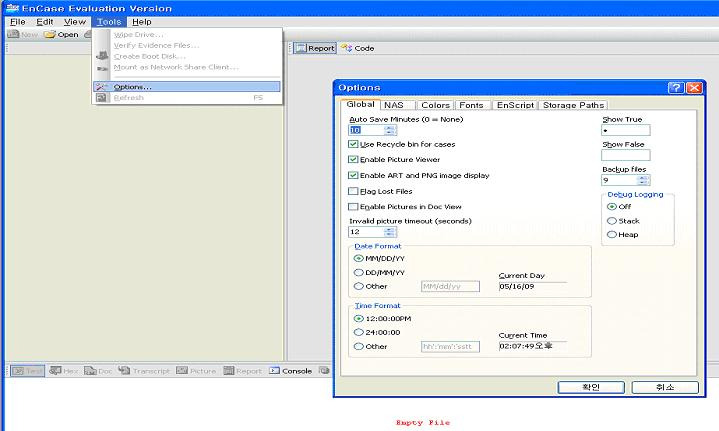
Task: Switch to the Storage Paths tab
Action: (x=573, y=105)
